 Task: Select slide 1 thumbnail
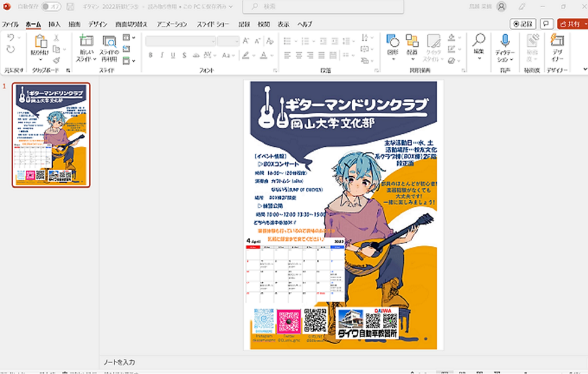51,135
